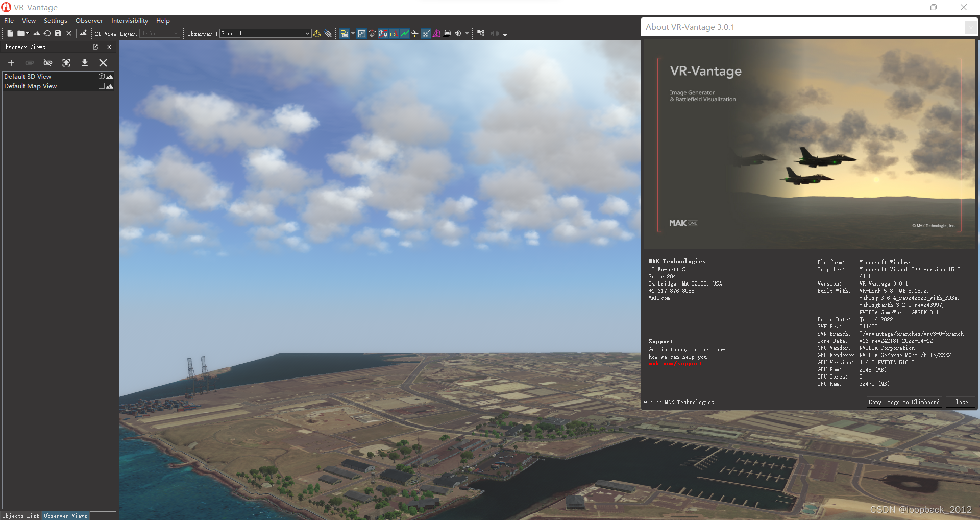Open the mak.com/support link
980x520 pixels.
(x=675, y=364)
